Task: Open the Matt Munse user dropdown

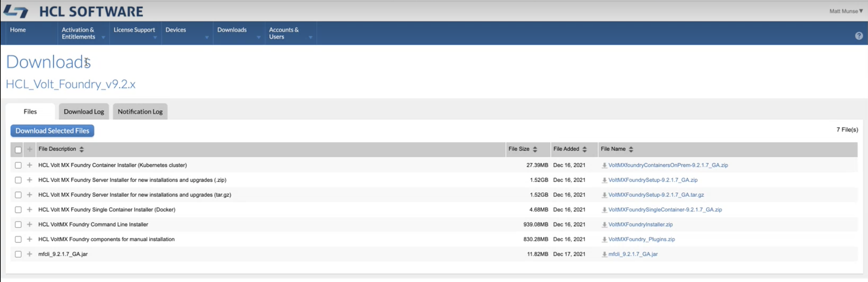Action: click(x=846, y=11)
